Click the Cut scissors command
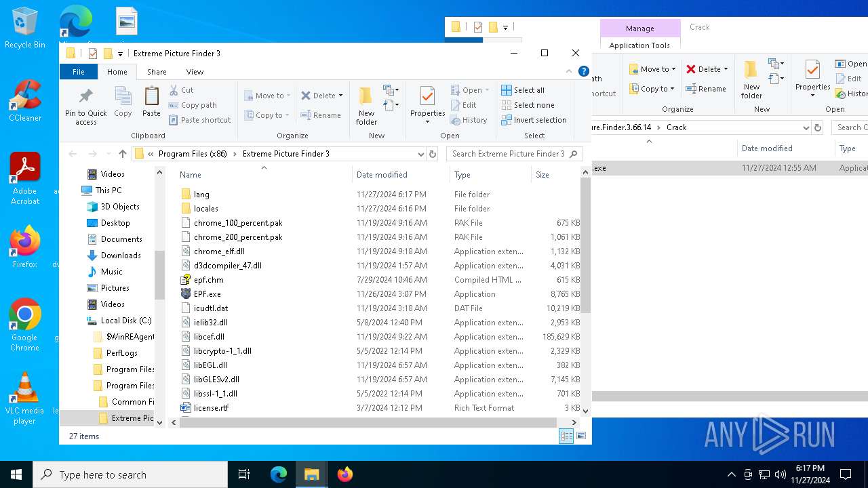868x488 pixels. click(x=181, y=90)
